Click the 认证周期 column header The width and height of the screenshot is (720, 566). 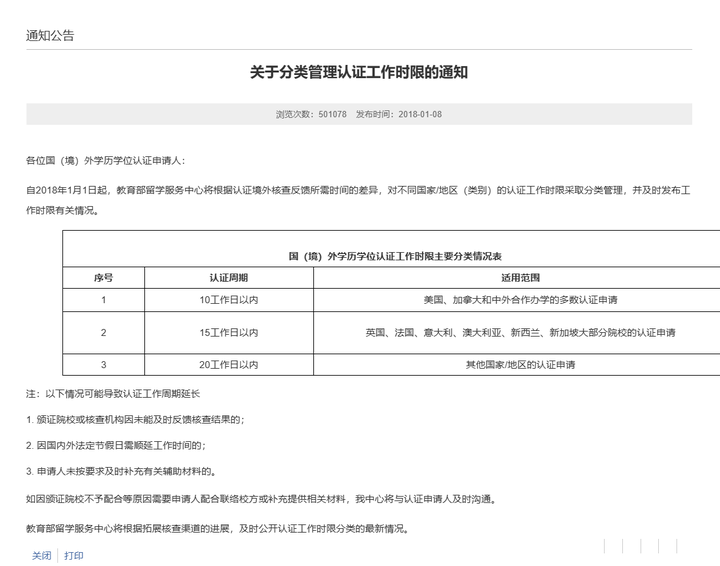tap(229, 278)
